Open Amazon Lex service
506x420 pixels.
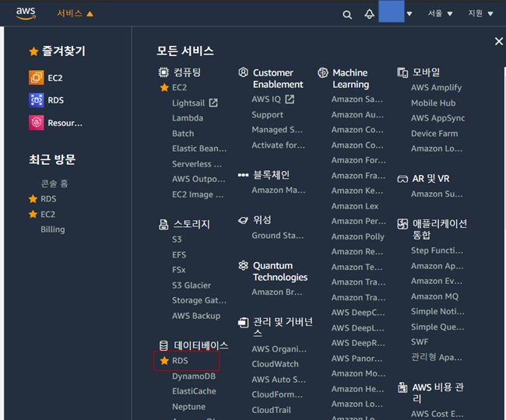point(355,206)
